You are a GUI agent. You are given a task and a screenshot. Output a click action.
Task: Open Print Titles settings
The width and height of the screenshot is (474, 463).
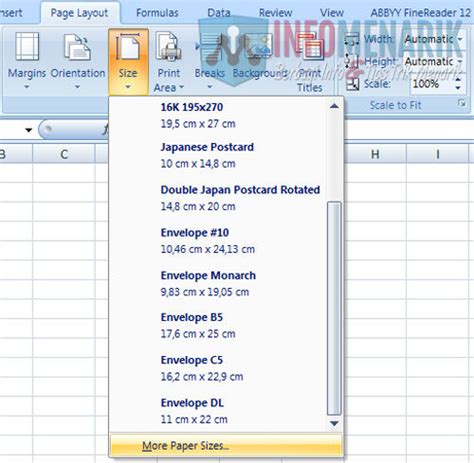point(310,62)
